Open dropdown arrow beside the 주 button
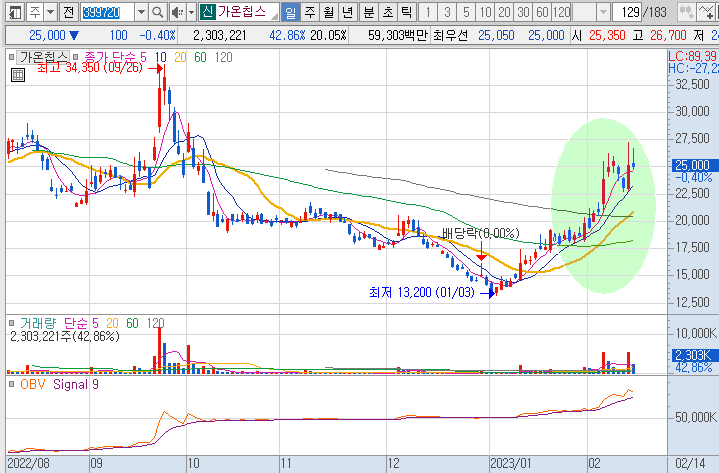 point(50,12)
